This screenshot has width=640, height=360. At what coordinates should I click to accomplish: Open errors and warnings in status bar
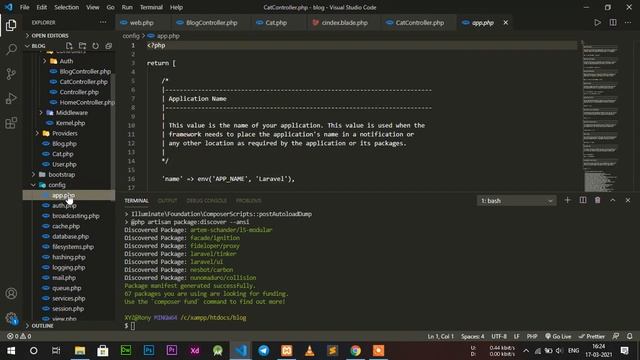(19, 336)
